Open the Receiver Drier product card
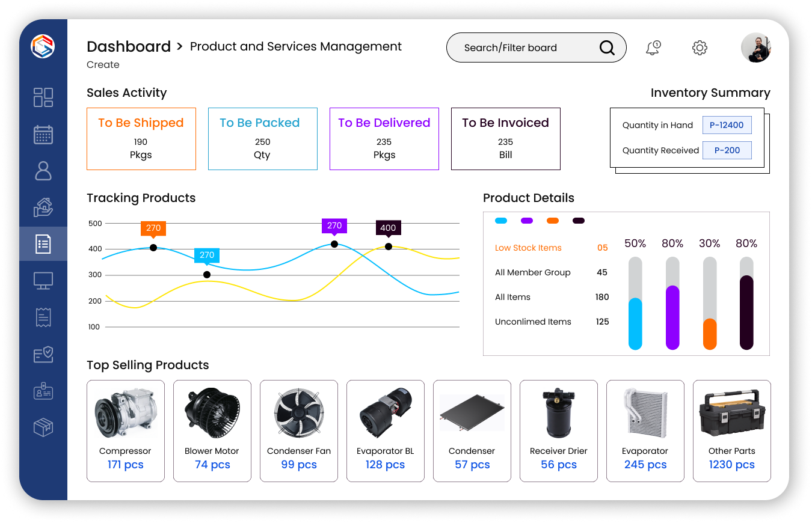This screenshot has height=523, width=812. pos(559,431)
